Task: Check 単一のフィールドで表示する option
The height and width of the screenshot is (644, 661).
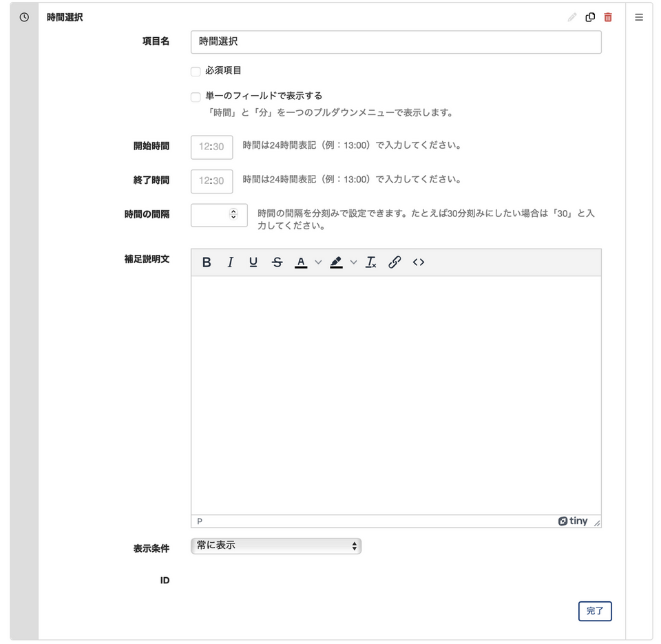Action: pos(196,97)
